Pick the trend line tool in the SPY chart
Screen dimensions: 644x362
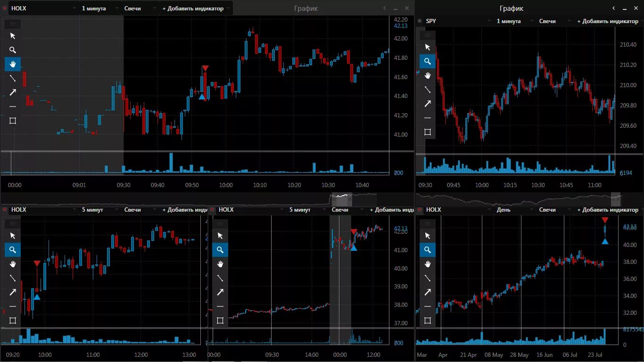[428, 90]
